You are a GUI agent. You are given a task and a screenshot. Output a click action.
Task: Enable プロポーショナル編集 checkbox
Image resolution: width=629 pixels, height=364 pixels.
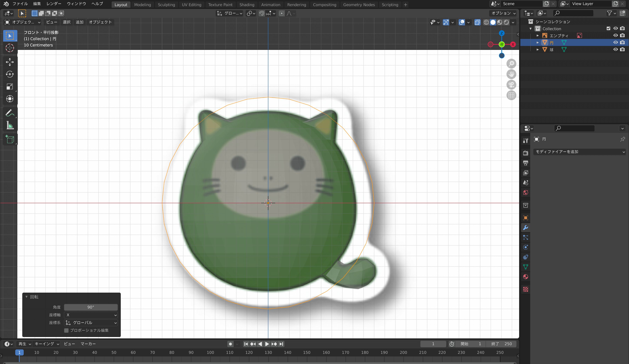click(x=66, y=330)
